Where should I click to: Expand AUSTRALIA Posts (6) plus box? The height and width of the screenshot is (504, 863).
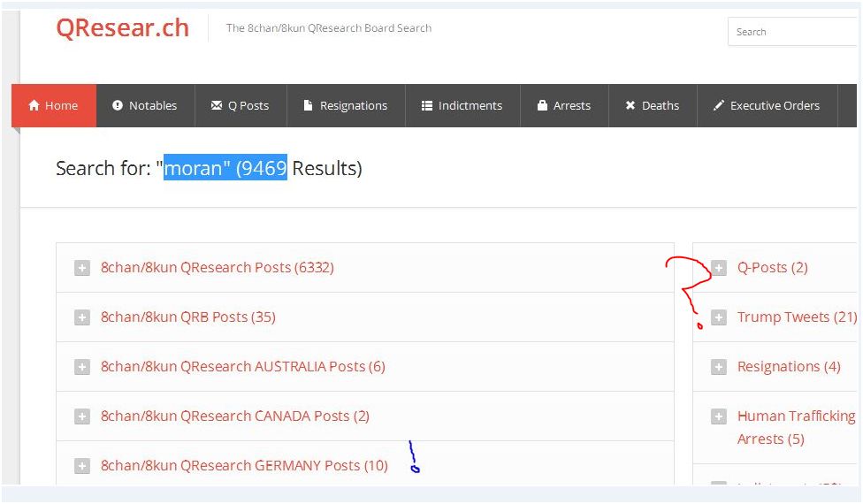82,367
